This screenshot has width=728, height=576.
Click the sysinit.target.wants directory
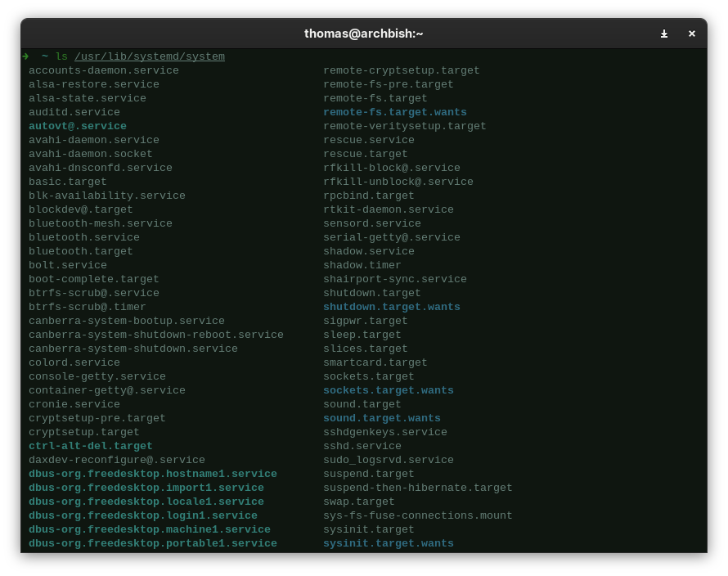[x=389, y=543]
